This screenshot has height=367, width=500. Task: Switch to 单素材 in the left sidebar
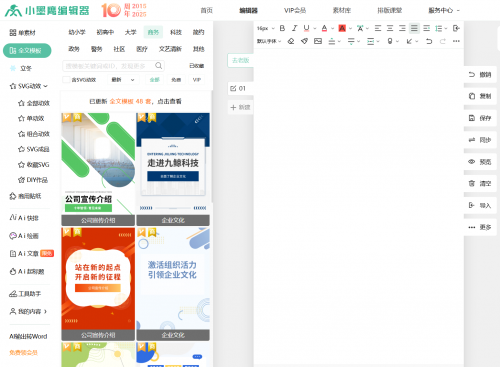click(22, 33)
